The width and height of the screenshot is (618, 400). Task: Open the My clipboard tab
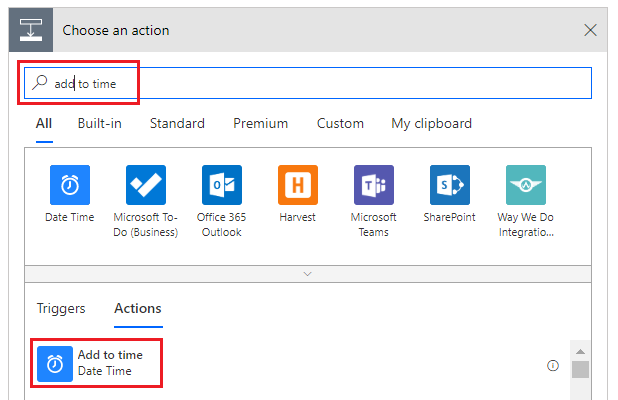tap(431, 124)
